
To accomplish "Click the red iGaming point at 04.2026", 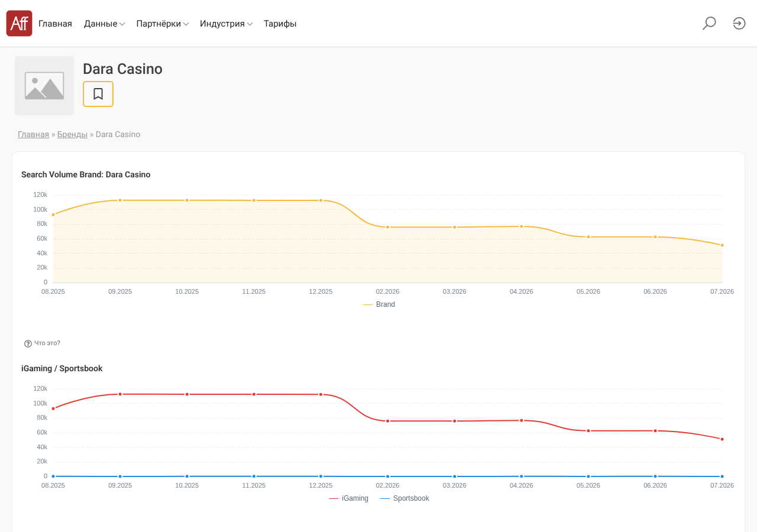I will click(522, 420).
